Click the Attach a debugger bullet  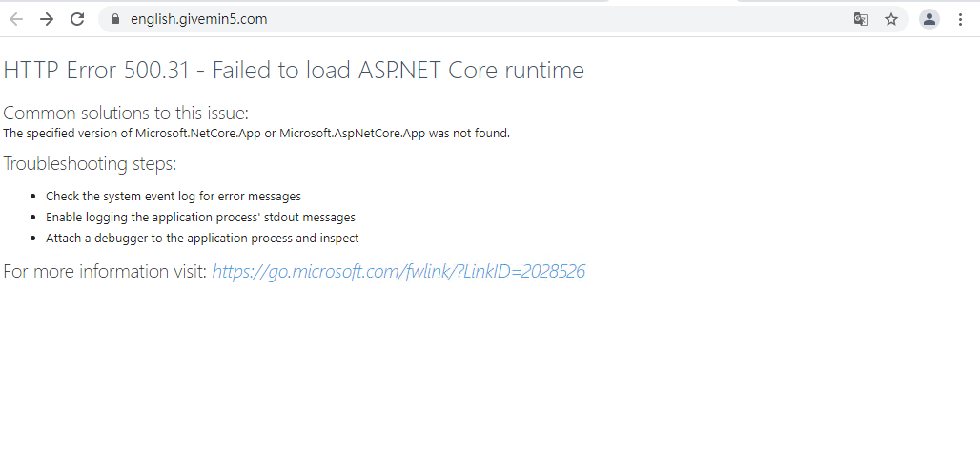click(x=202, y=239)
